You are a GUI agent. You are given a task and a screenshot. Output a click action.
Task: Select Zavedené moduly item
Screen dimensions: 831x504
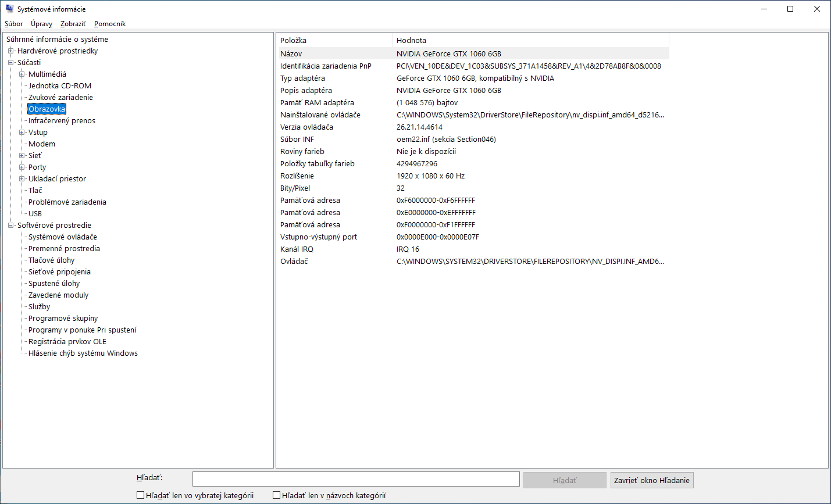(x=58, y=295)
